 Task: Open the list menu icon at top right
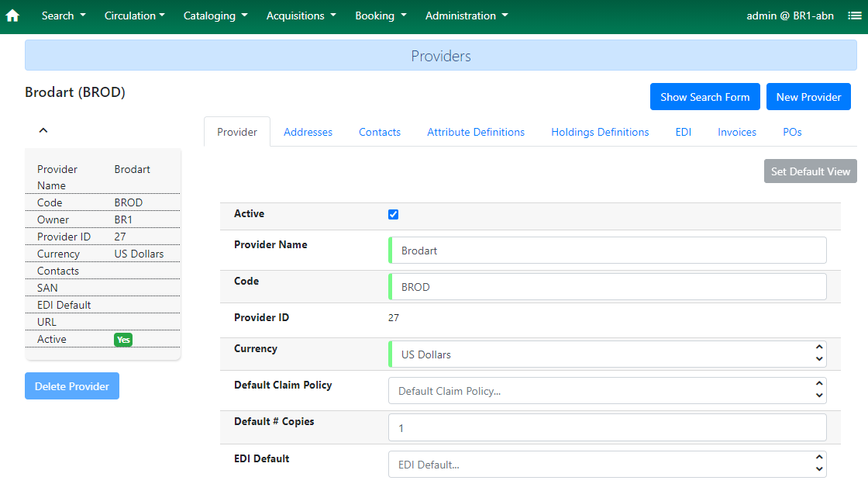854,16
